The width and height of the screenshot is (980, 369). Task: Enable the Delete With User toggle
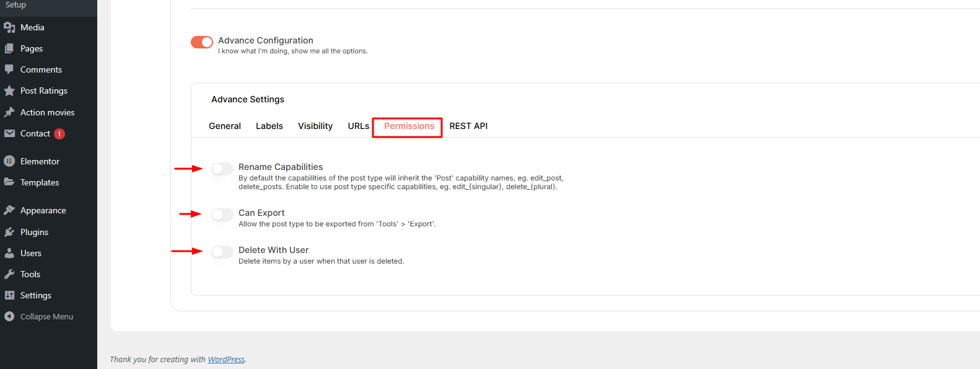(x=222, y=252)
